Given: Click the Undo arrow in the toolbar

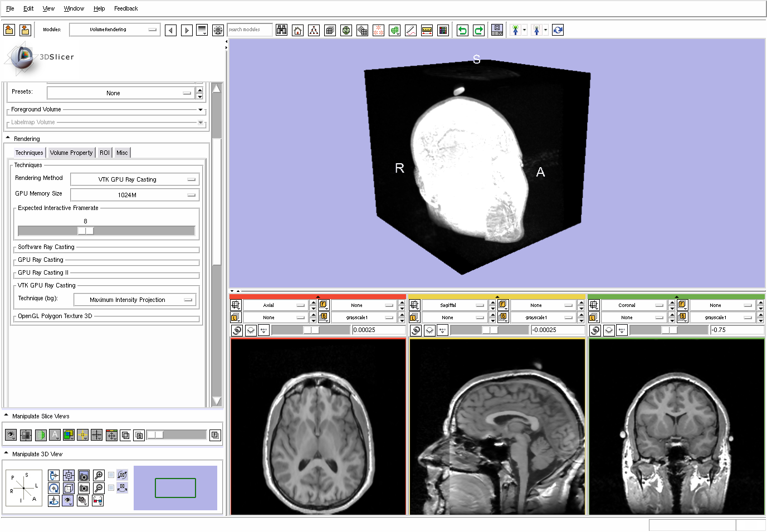Looking at the screenshot, I should pos(462,30).
